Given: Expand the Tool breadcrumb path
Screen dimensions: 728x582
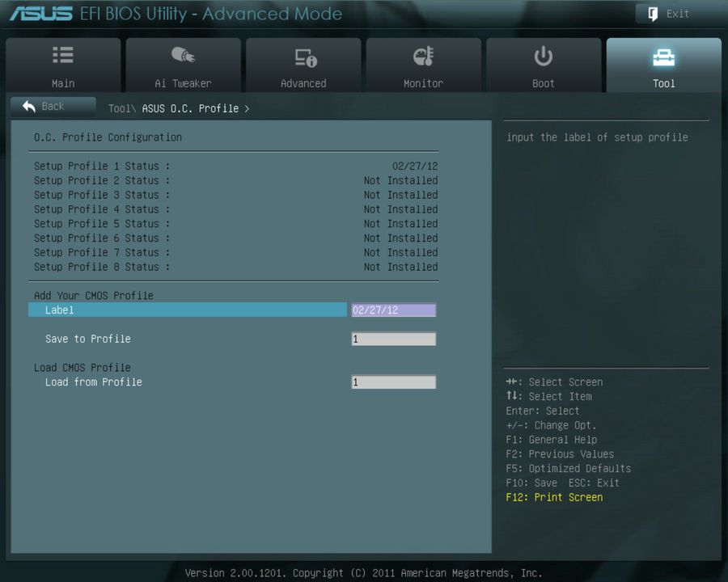Looking at the screenshot, I should [x=121, y=108].
